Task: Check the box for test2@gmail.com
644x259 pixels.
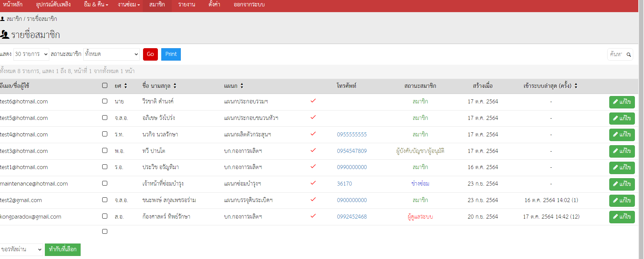Action: coord(105,200)
